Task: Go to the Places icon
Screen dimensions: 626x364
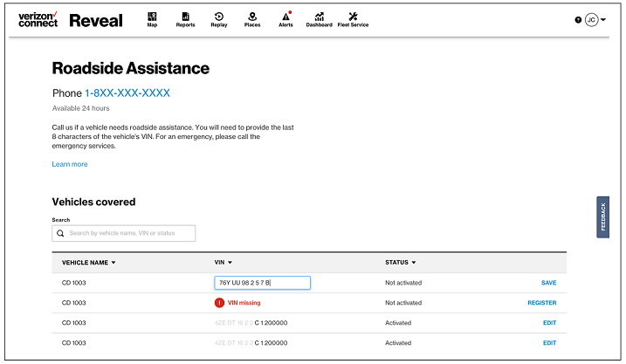Action: coord(252,18)
